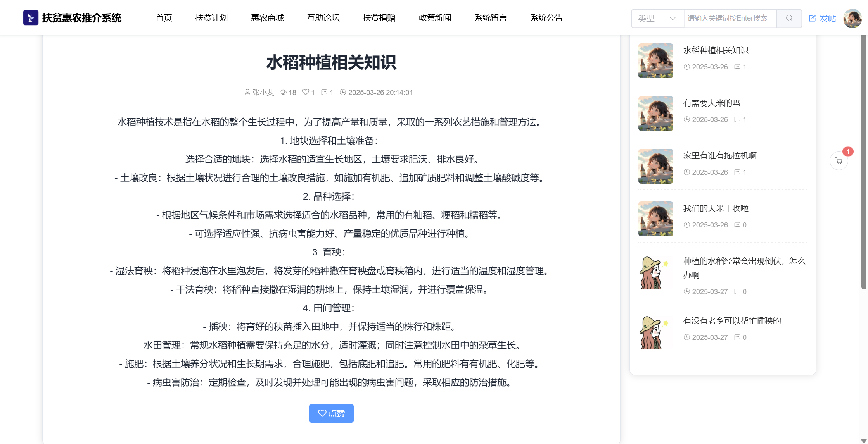868x444 pixels.
Task: Click the heart like-count icon
Action: 305,92
